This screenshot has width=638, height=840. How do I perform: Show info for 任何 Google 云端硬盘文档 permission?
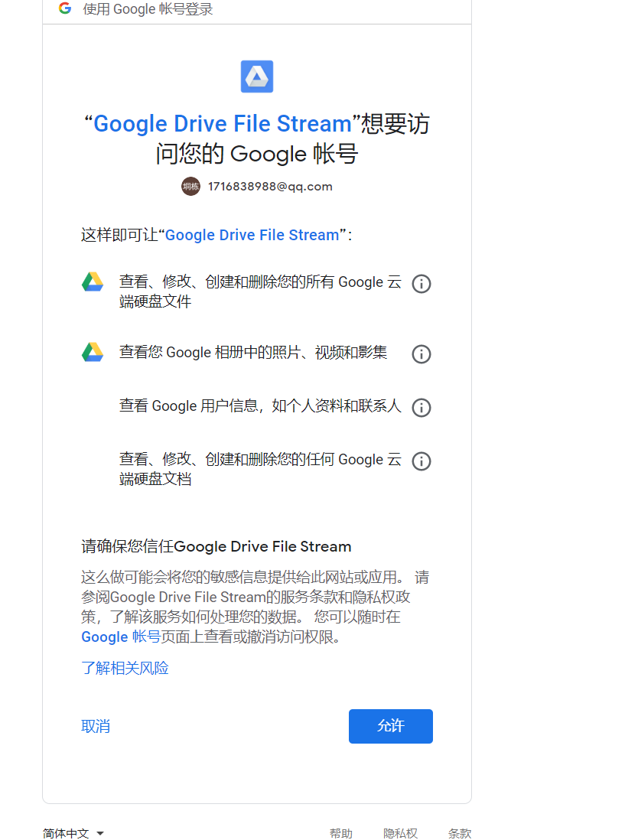point(421,461)
